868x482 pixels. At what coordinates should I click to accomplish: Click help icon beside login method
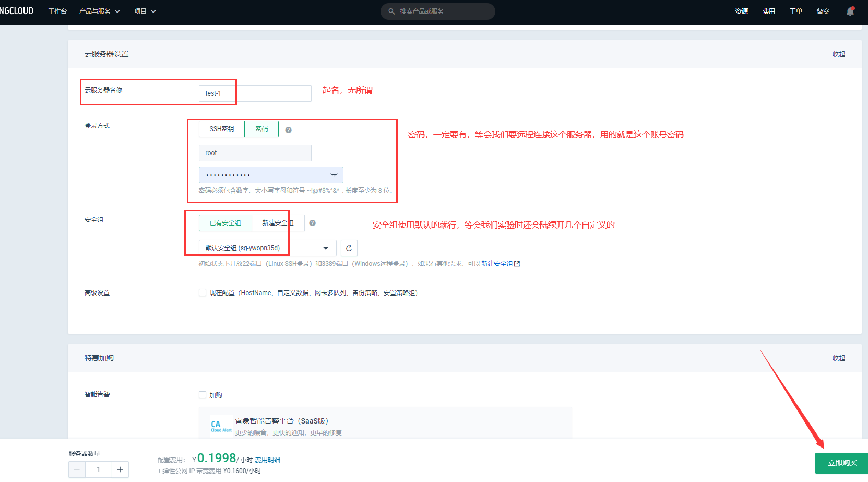click(288, 130)
